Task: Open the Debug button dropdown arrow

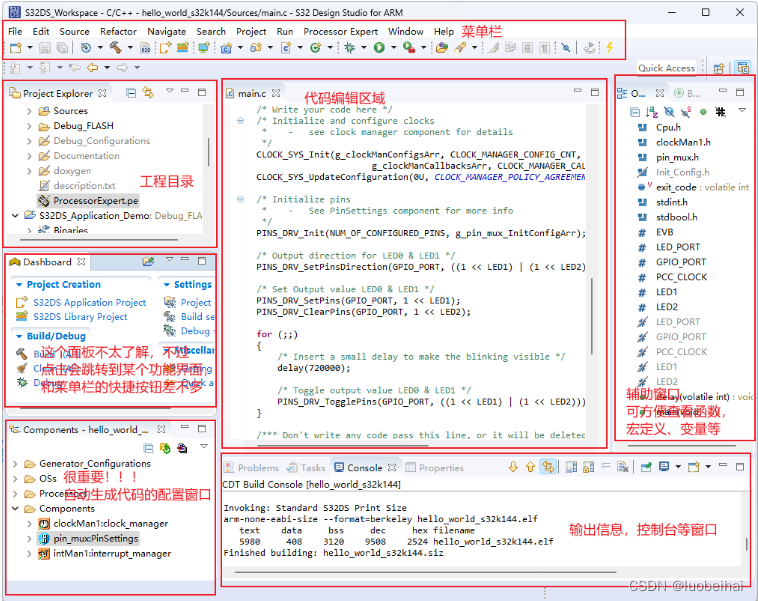Action: coord(364,47)
